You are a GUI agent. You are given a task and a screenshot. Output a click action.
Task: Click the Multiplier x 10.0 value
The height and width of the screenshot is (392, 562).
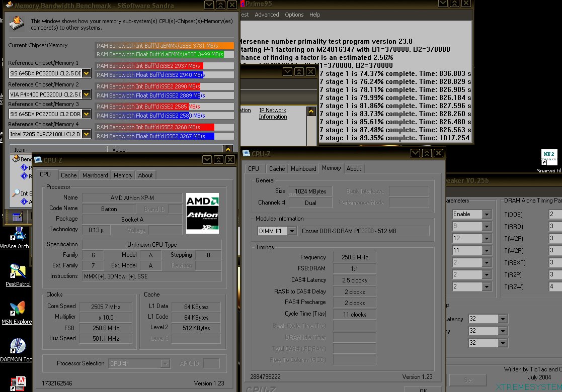pos(106,317)
